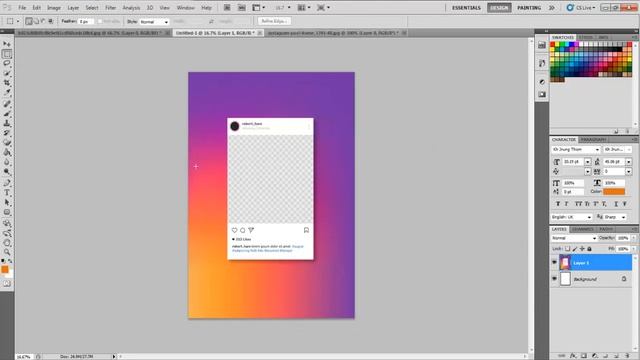Viewport: 640px width, 360px height.
Task: Select the Eraser tool
Action: 7,143
